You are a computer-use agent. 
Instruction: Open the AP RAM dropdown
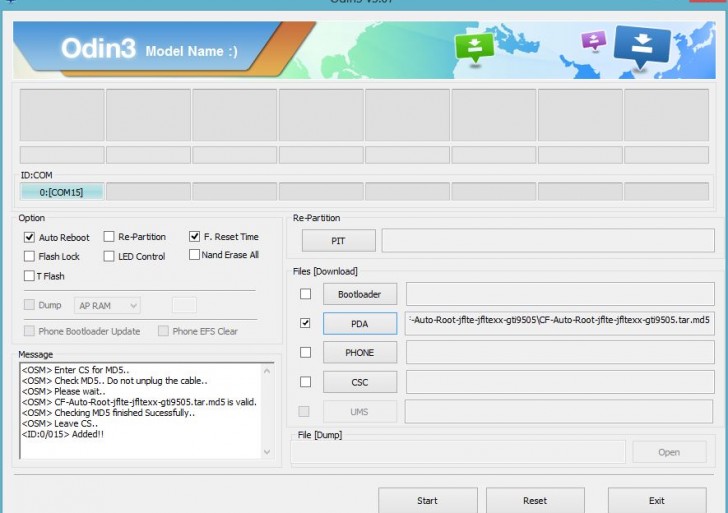pyautogui.click(x=107, y=305)
